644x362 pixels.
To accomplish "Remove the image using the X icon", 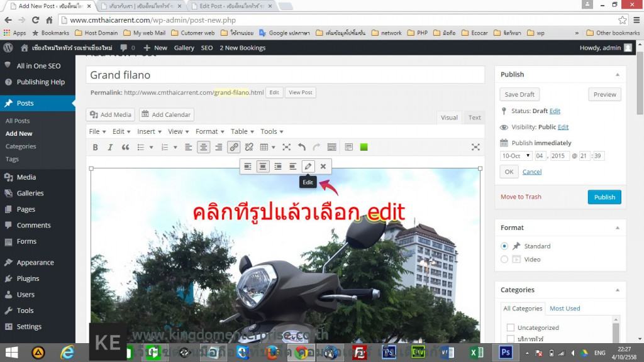I will [323, 166].
